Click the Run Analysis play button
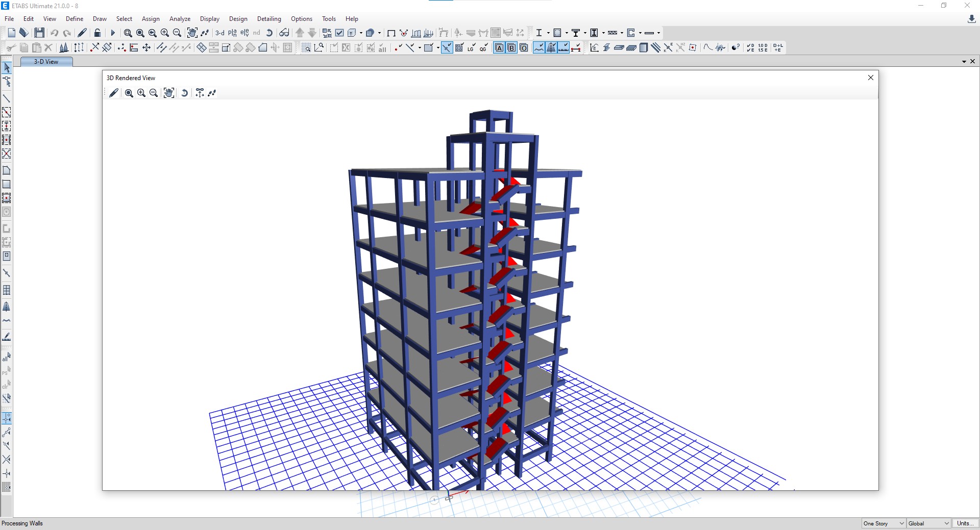Viewport: 980px width, 530px height. coord(113,33)
